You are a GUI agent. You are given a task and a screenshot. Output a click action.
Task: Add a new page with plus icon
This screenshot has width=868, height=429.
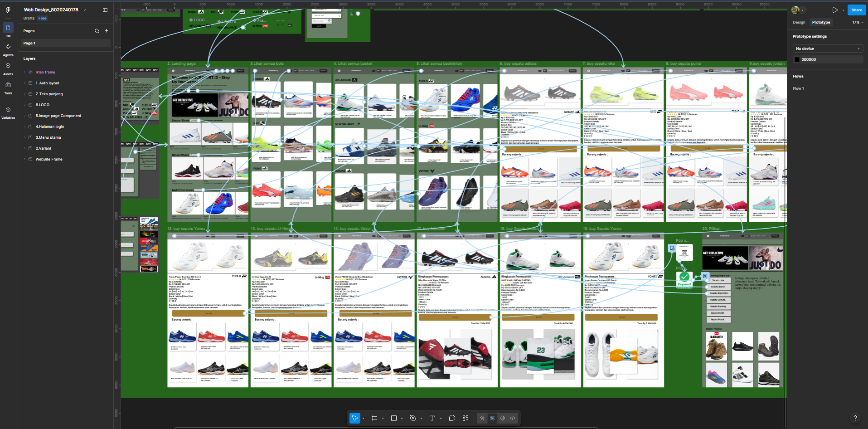click(106, 31)
